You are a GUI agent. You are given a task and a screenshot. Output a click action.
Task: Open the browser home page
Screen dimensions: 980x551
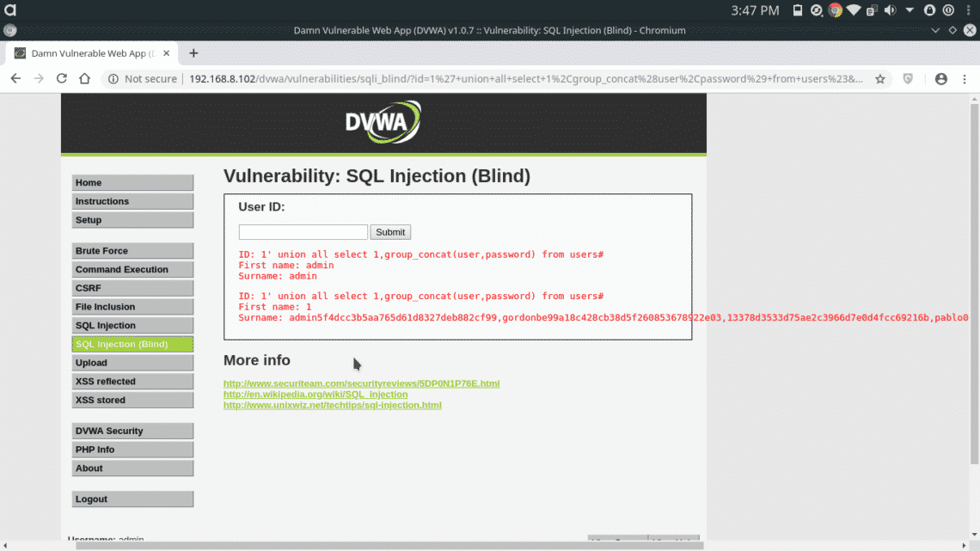tap(84, 79)
